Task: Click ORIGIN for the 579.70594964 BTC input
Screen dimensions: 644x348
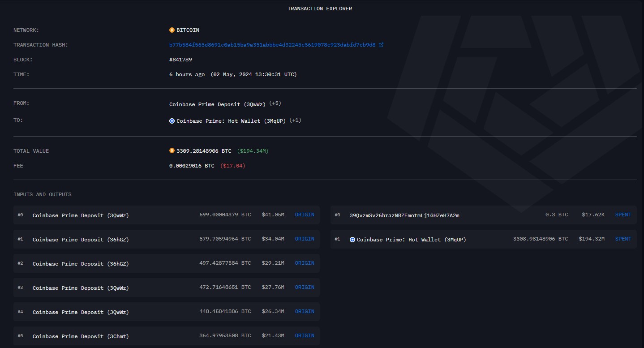Action: (x=305, y=239)
